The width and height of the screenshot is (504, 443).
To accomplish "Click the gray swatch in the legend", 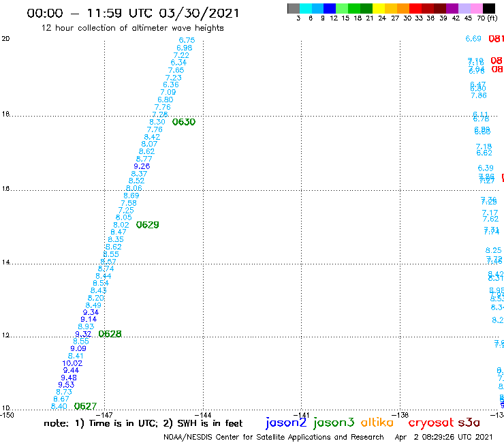I will [294, 8].
